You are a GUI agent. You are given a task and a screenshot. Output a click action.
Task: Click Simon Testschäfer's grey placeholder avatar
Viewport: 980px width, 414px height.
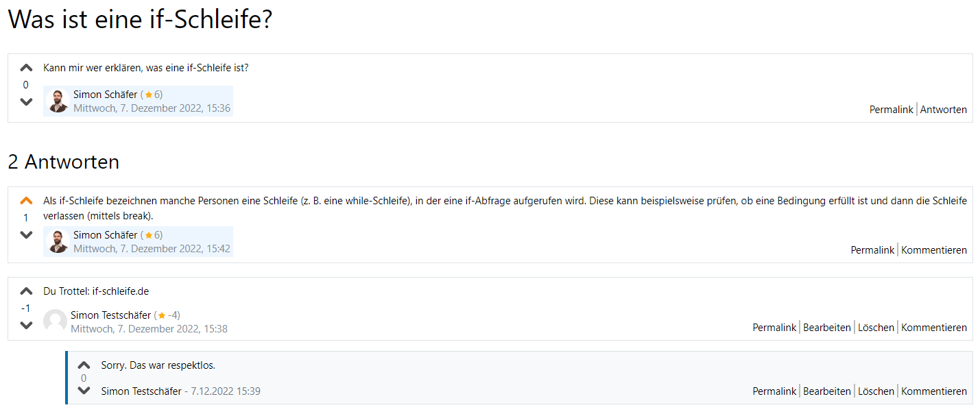(x=55, y=321)
